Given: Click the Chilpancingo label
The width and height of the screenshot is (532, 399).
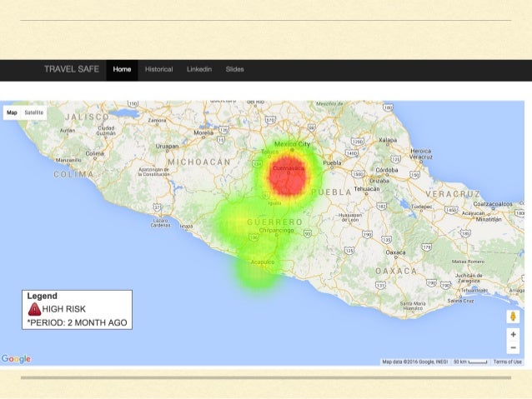Looking at the screenshot, I should click(276, 230).
